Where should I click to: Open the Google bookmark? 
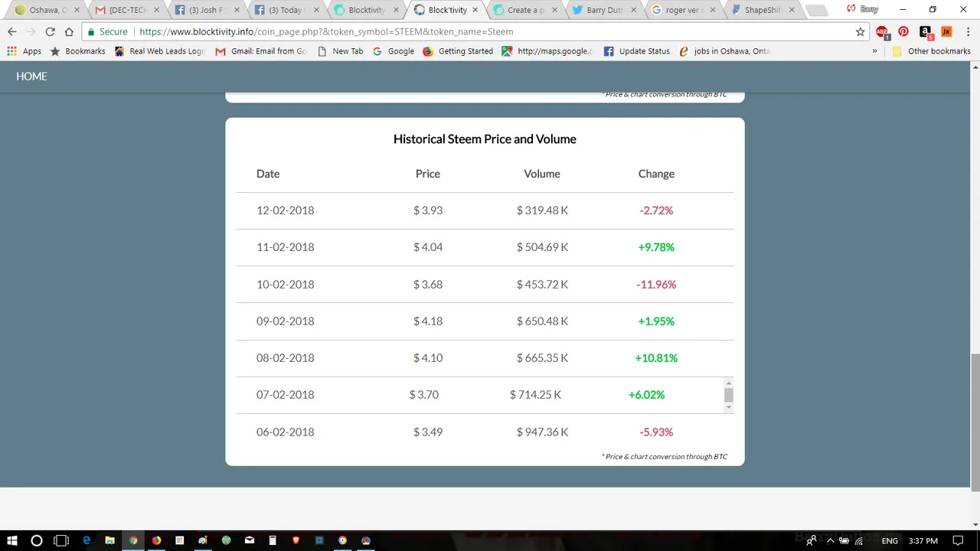pos(393,51)
